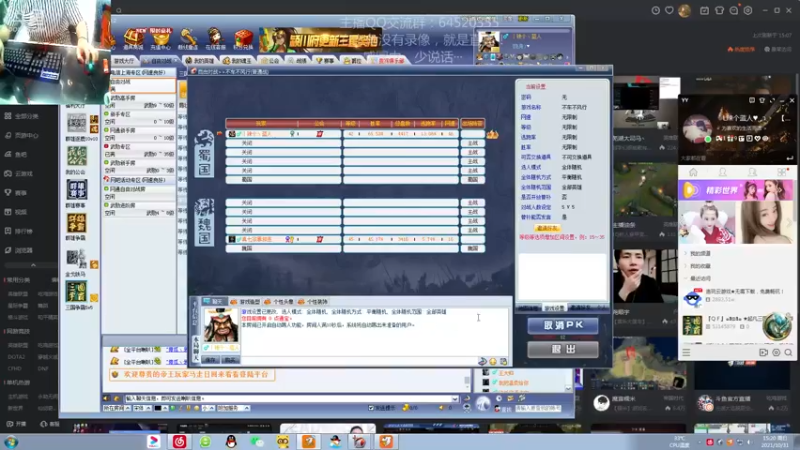
Task: Click the YY video camera icon at bottom
Action: tap(763, 353)
